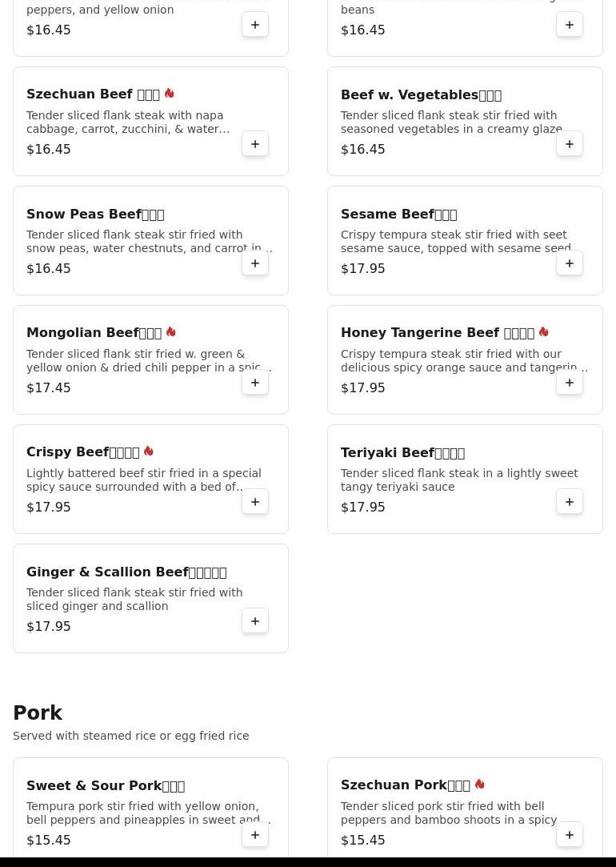Screen dimensions: 616x867
Task: Add Teriyaki Beef with plus icon
Action: click(570, 502)
